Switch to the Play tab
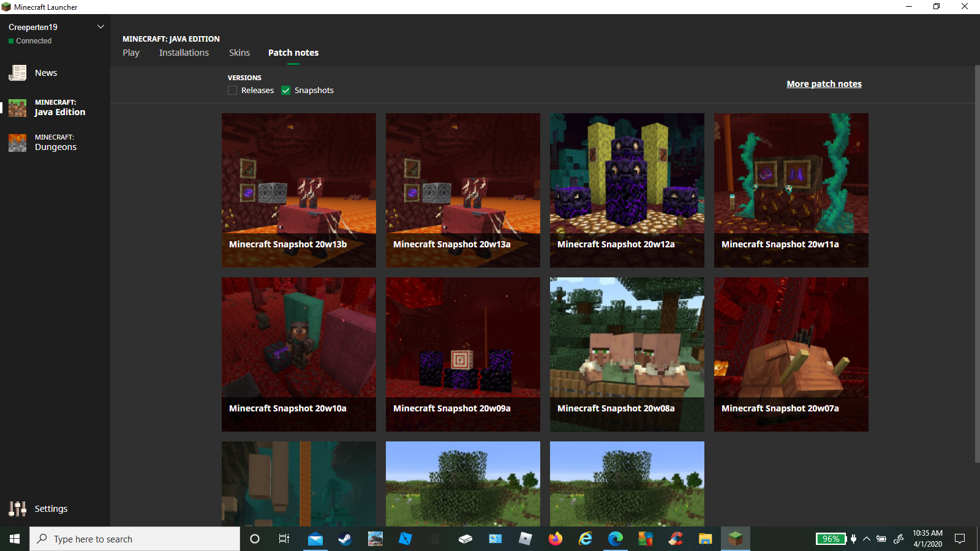The height and width of the screenshot is (551, 980). tap(131, 53)
